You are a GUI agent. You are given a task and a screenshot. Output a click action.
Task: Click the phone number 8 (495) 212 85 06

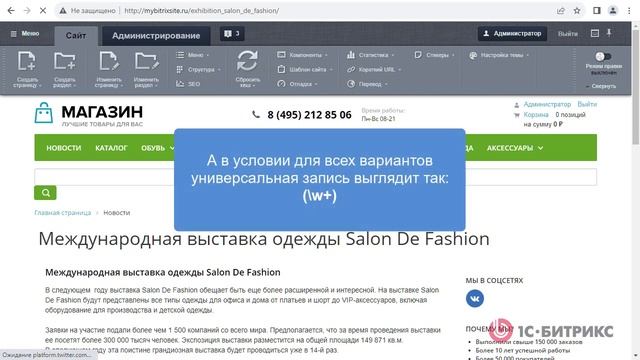coord(309,115)
